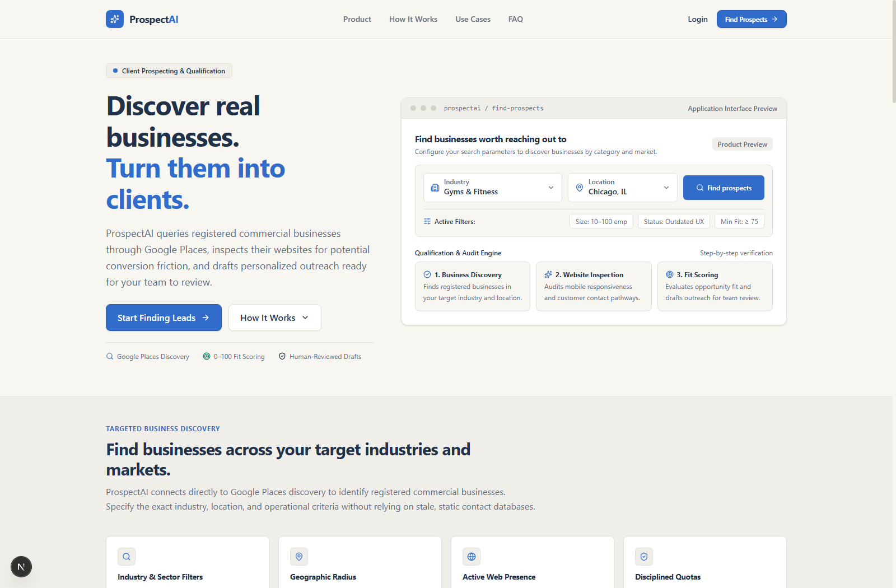Click the building icon in Industry selector
Screen dimensions: 896x588
(x=435, y=188)
